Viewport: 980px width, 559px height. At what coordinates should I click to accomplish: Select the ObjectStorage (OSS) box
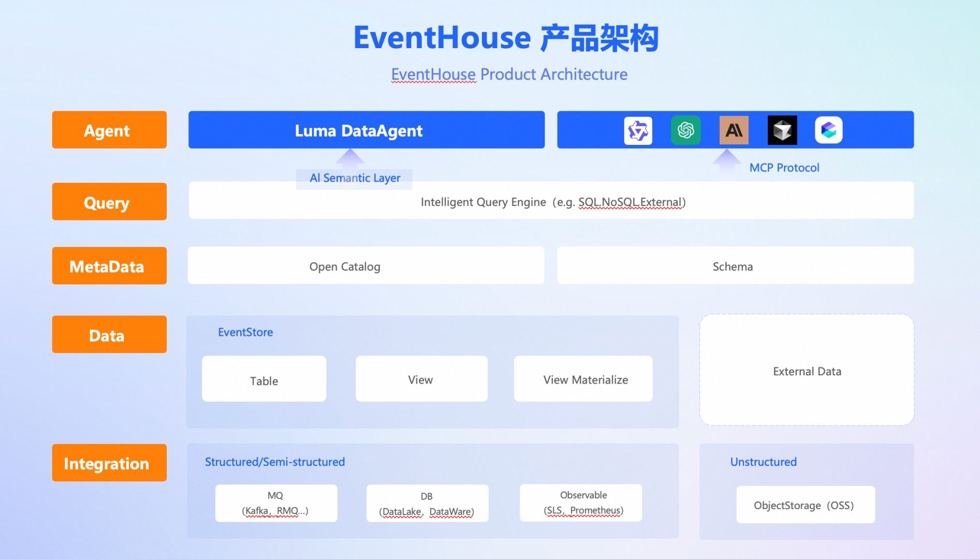pyautogui.click(x=805, y=505)
